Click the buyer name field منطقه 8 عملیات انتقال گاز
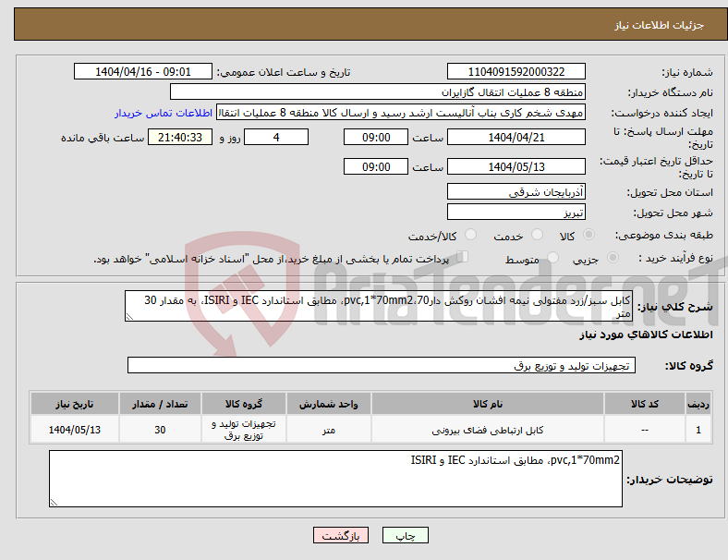This screenshot has width=728, height=560. 378,91
